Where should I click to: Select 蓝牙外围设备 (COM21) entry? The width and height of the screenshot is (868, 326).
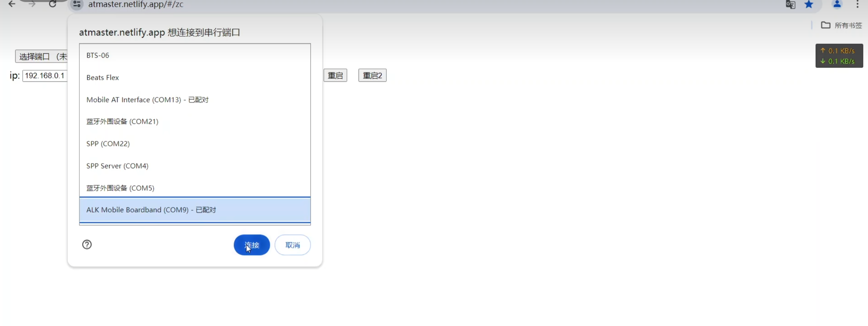pyautogui.click(x=195, y=122)
